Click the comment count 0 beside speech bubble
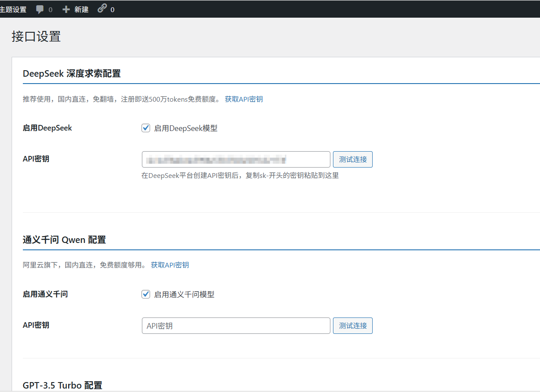Image resolution: width=540 pixels, height=392 pixels. click(50, 9)
